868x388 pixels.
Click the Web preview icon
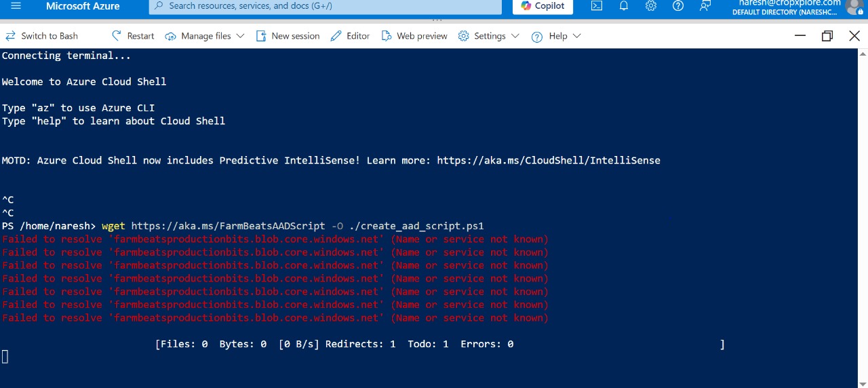coord(387,36)
